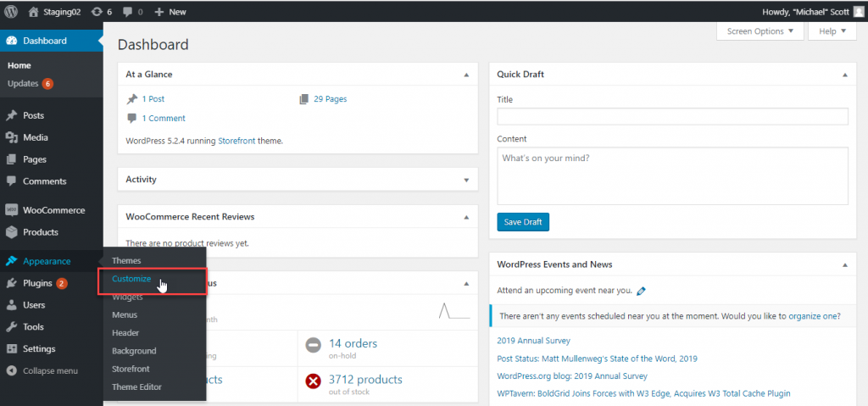Collapse the At a Glance panel
This screenshot has width=868, height=406.
(x=466, y=75)
